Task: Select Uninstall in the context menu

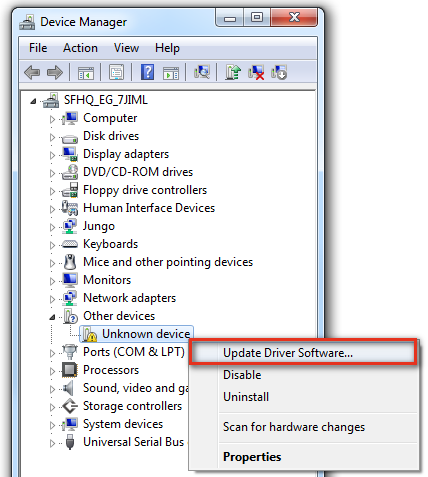Action: point(246,397)
